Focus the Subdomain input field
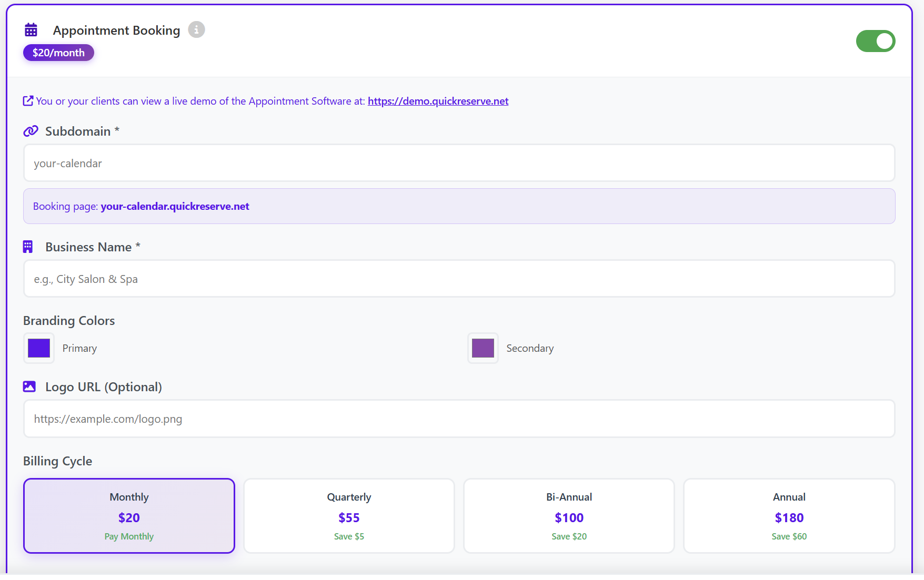The height and width of the screenshot is (580, 924). click(x=459, y=164)
